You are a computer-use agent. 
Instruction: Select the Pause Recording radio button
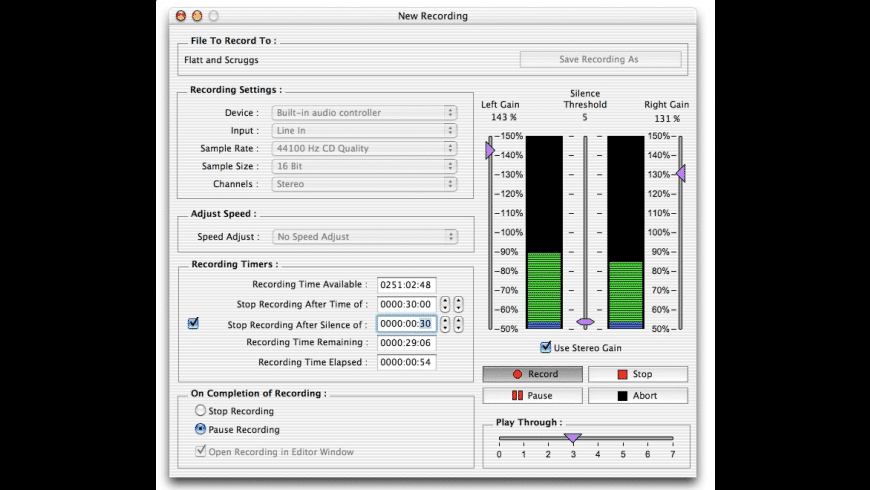200,429
